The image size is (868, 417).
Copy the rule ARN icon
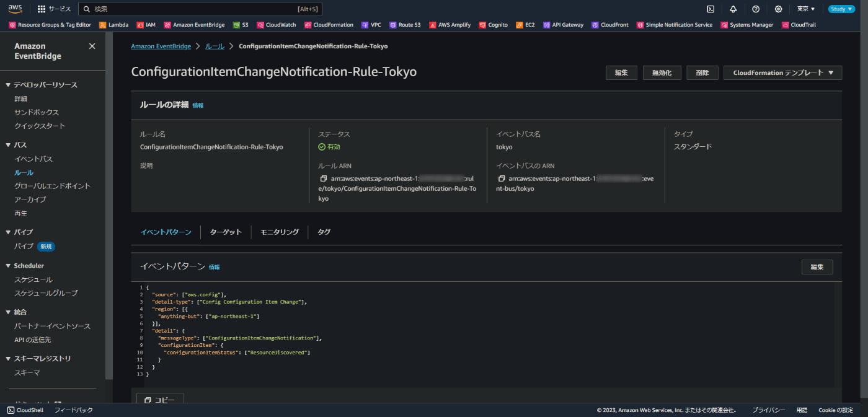pyautogui.click(x=324, y=178)
